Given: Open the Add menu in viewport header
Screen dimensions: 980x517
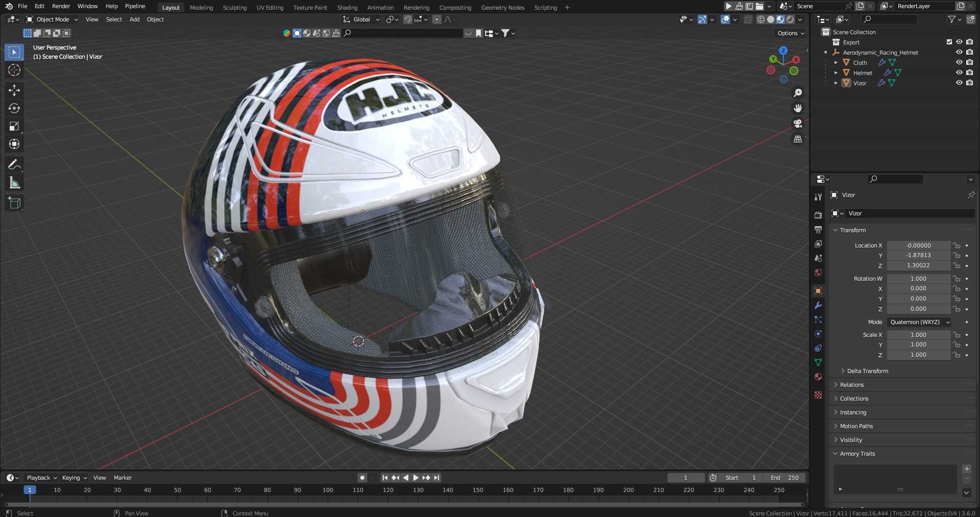Looking at the screenshot, I should click(x=134, y=19).
